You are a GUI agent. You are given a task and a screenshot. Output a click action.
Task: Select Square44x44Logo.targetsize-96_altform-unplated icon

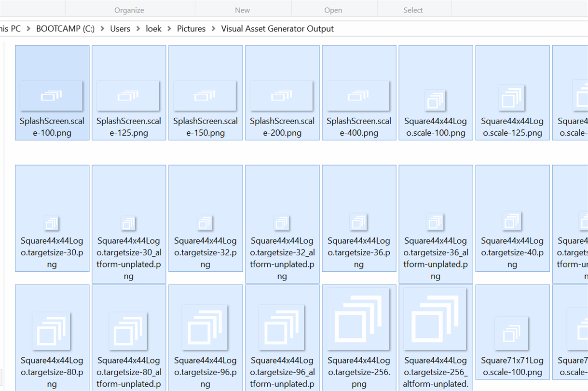[282, 327]
